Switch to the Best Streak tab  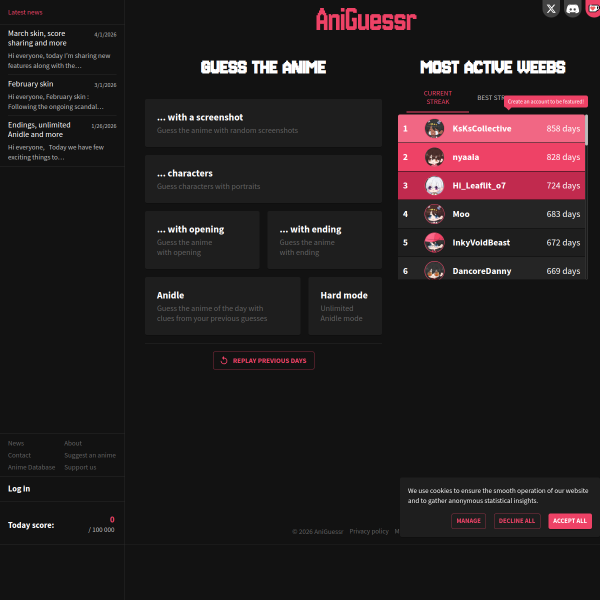click(490, 98)
